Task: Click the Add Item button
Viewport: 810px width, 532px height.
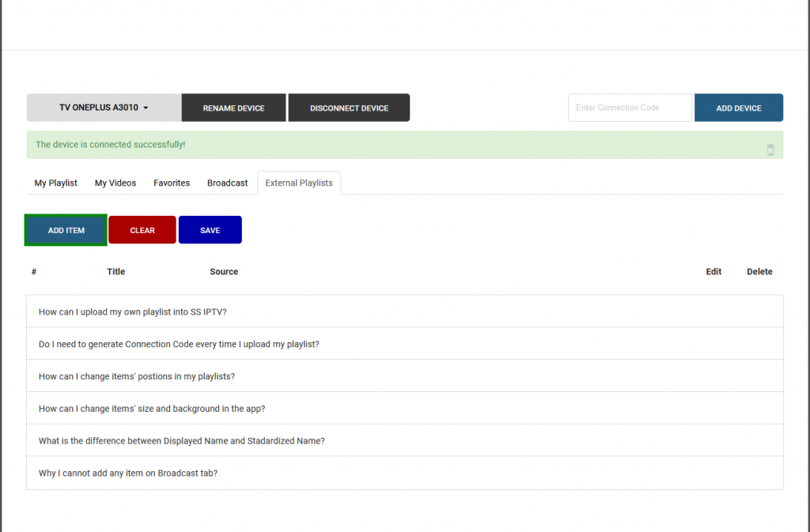Action: [66, 230]
